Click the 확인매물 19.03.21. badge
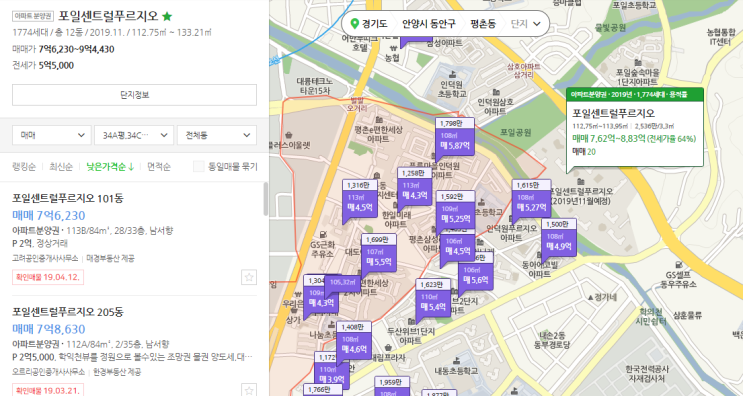 [x=48, y=391]
